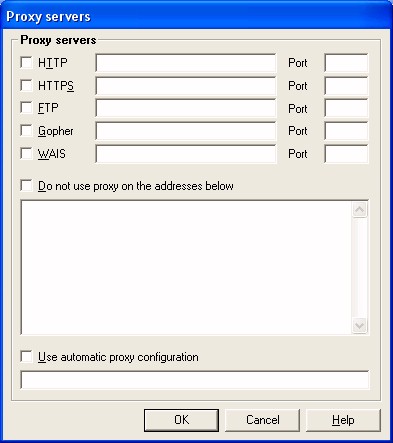Screen dimensions: 393x443
Task: Select the FTP server address field
Action: (186, 108)
